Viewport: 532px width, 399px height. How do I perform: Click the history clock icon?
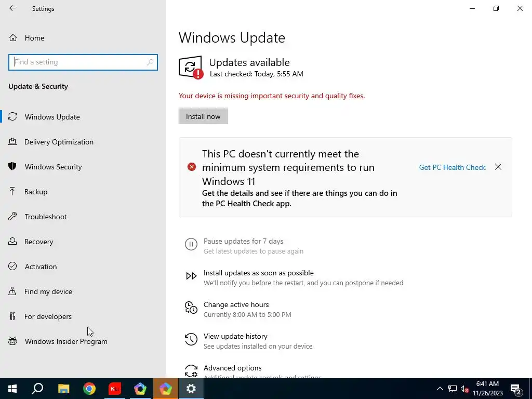pos(191,339)
